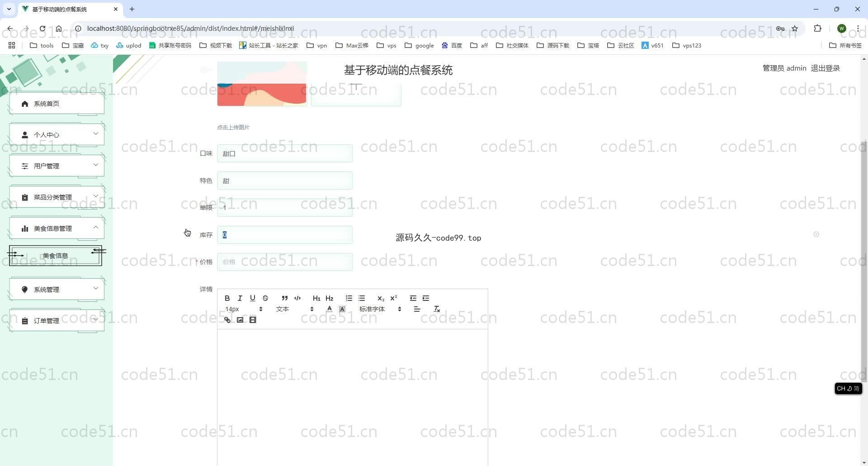
Task: Apply Heading 2 style
Action: click(329, 298)
